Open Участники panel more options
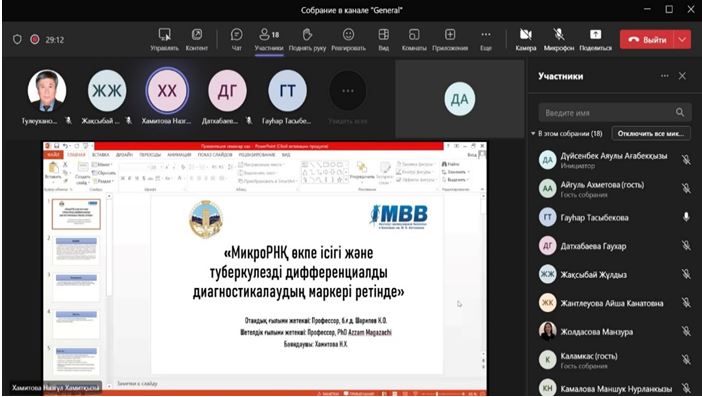Image resolution: width=702 pixels, height=397 pixels. click(664, 76)
